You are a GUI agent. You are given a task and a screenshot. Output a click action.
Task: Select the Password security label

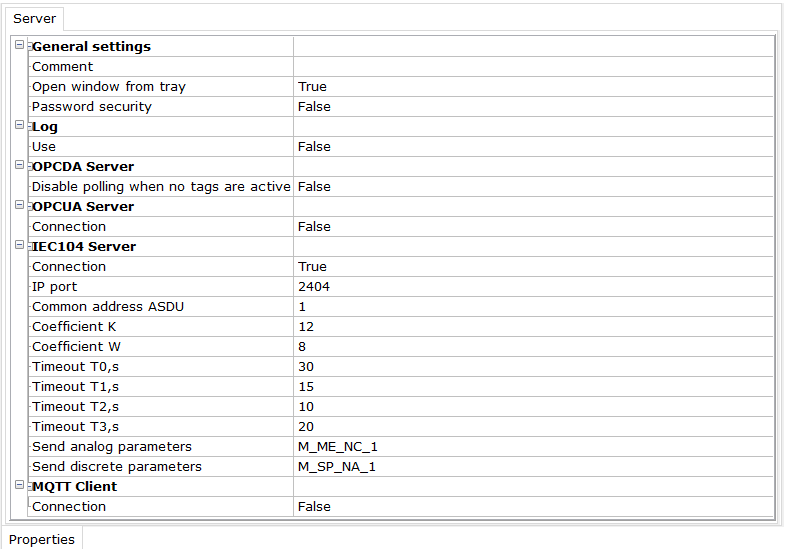pyautogui.click(x=92, y=107)
